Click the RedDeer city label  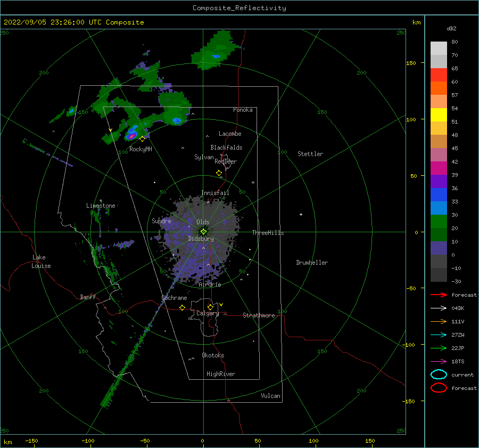(x=226, y=161)
